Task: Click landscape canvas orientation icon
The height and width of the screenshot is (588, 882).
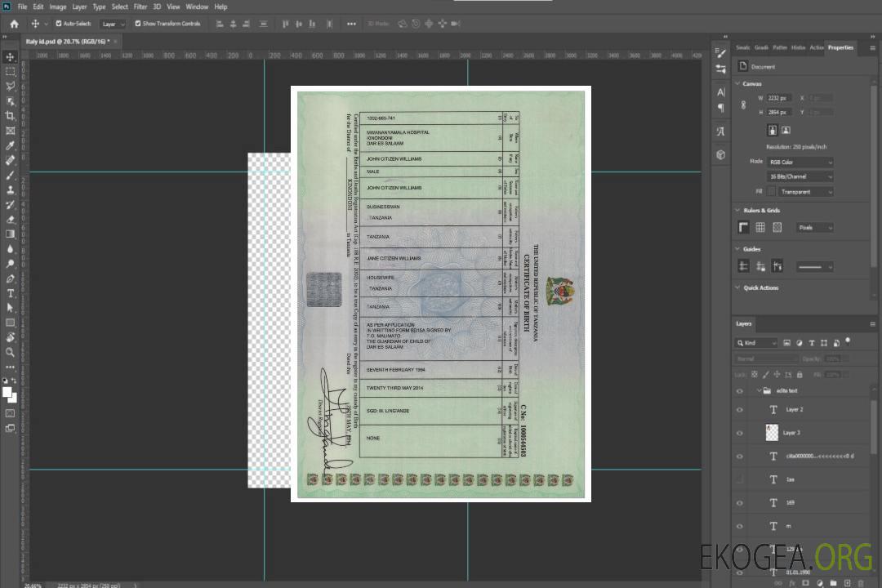Action: [786, 130]
